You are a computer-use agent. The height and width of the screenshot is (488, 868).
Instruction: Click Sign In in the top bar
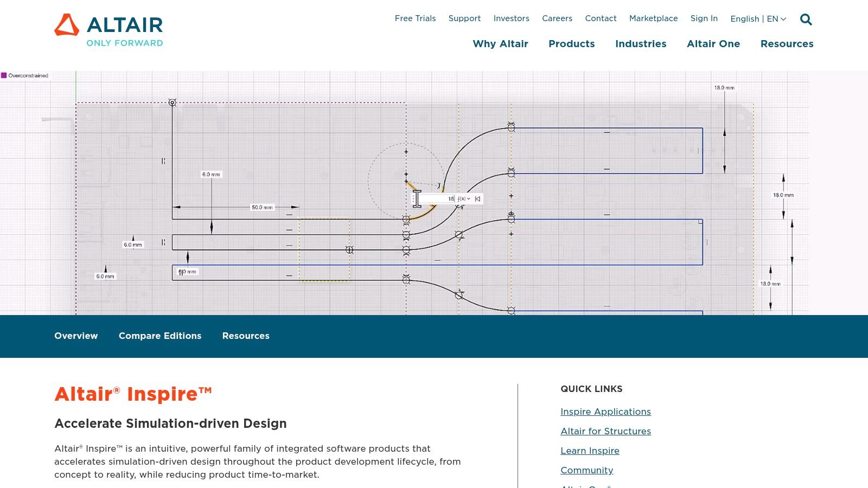click(x=704, y=18)
